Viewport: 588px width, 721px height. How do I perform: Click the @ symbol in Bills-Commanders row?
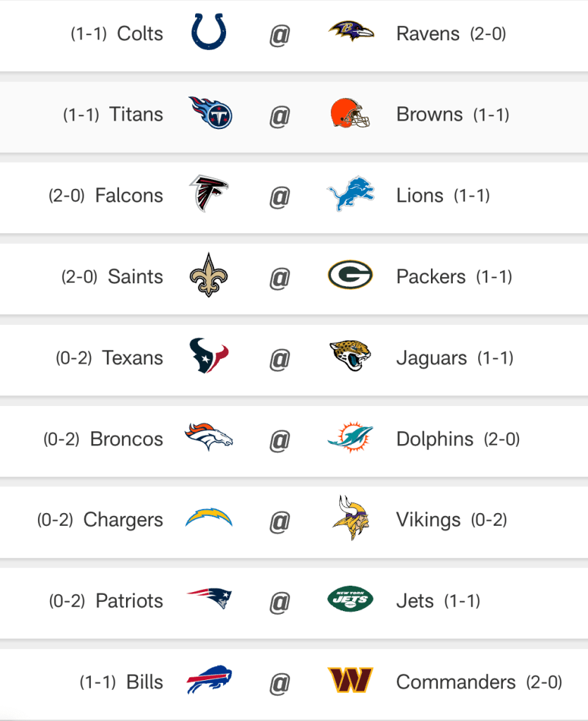click(x=280, y=682)
